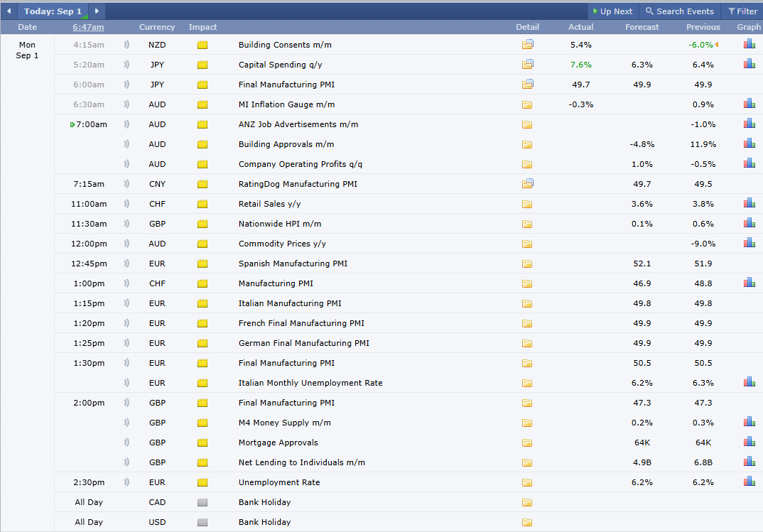
Task: Open detail folder for Spanish Manufacturing PMI
Action: tap(527, 264)
